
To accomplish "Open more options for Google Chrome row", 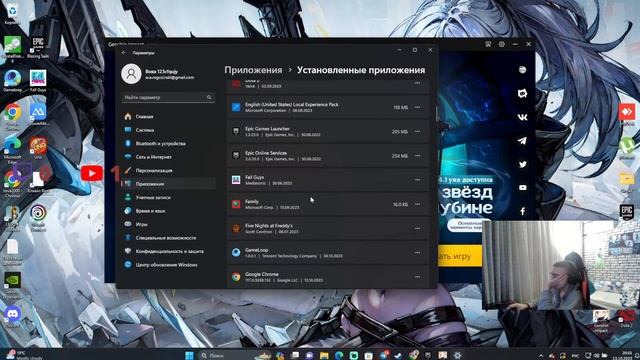I will click(417, 277).
